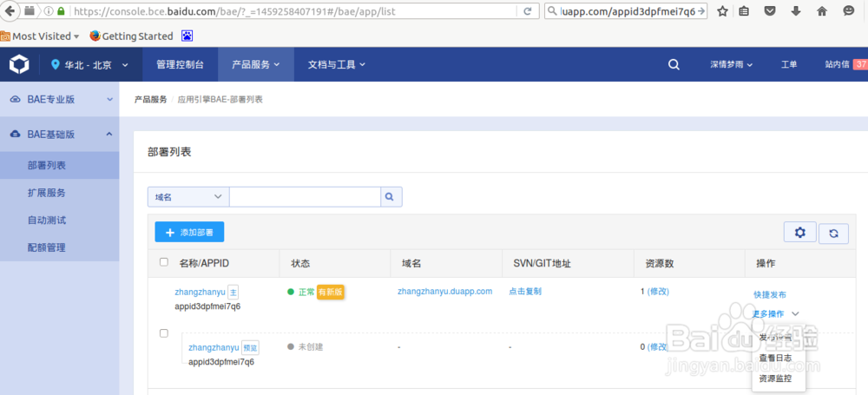This screenshot has width=868, height=395.
Task: Open the 域名 filter dropdown
Action: click(x=188, y=197)
